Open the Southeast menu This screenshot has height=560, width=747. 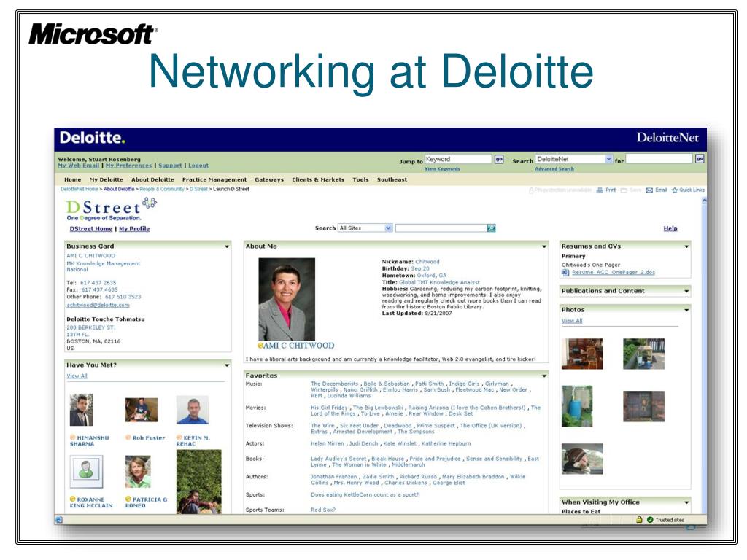click(x=392, y=180)
